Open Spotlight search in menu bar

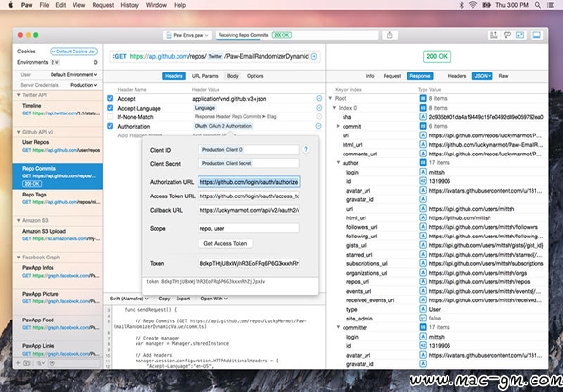(538, 5)
